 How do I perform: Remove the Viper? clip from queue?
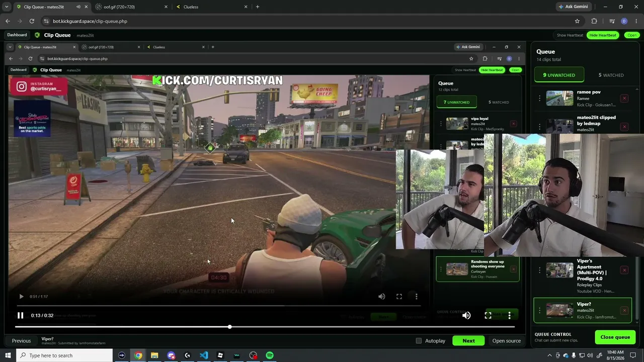(624, 311)
